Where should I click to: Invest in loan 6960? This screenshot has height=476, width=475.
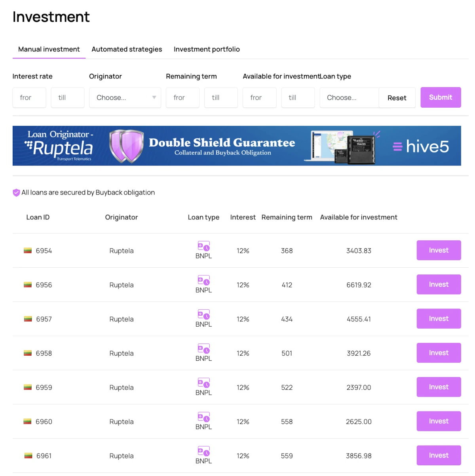point(439,421)
